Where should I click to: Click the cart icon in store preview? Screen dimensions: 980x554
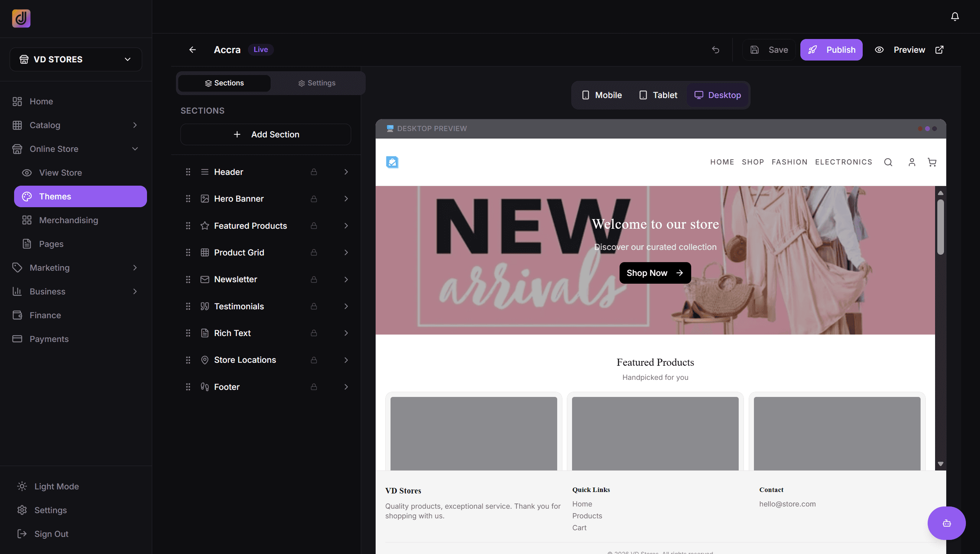[932, 163]
